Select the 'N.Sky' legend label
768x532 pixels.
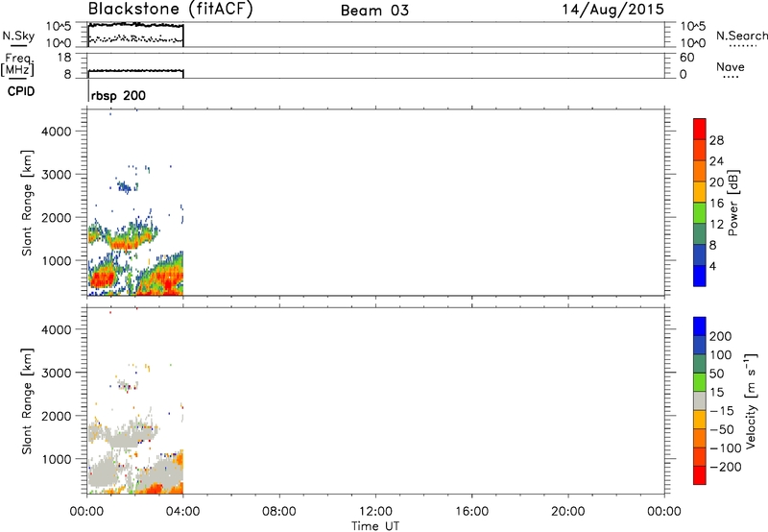pyautogui.click(x=18, y=36)
